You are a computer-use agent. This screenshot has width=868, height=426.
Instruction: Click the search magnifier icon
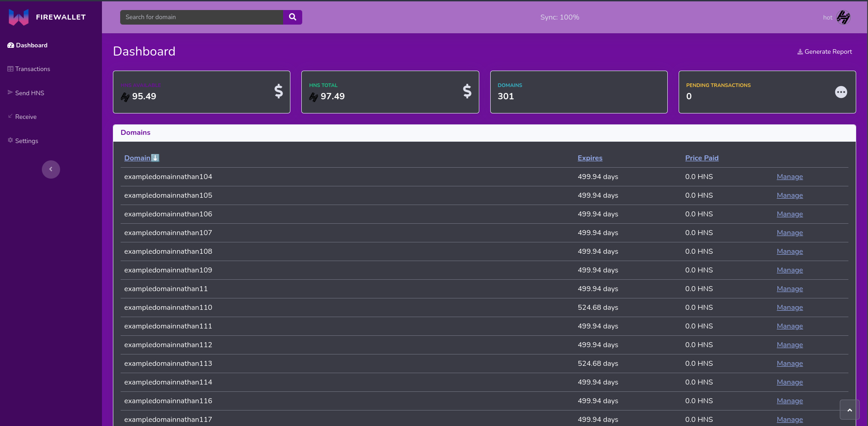point(293,17)
